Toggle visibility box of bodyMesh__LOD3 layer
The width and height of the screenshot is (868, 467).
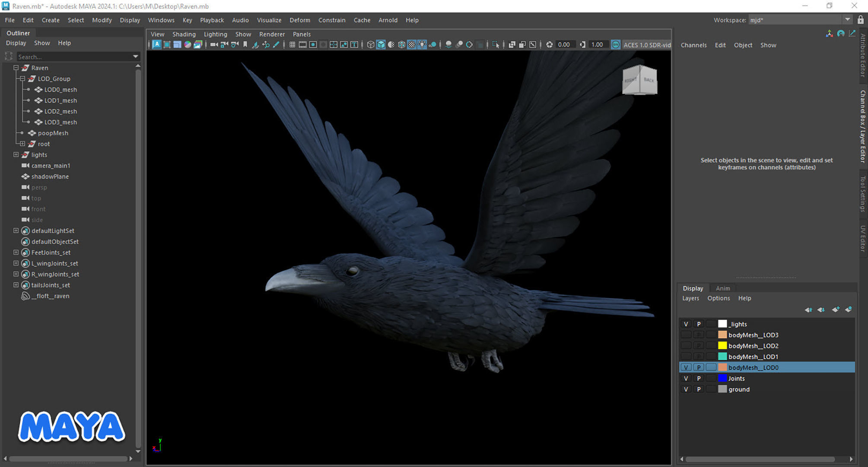click(x=686, y=335)
